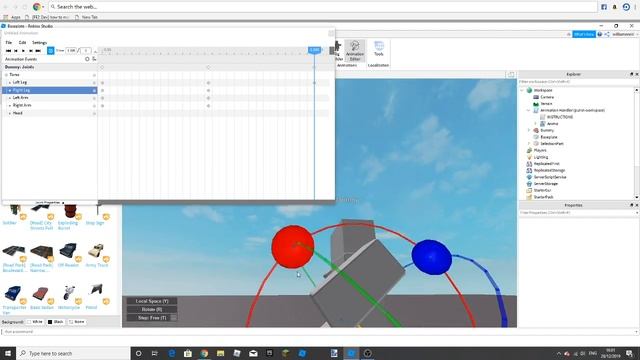Select Black background option

pyautogui.click(x=56, y=322)
